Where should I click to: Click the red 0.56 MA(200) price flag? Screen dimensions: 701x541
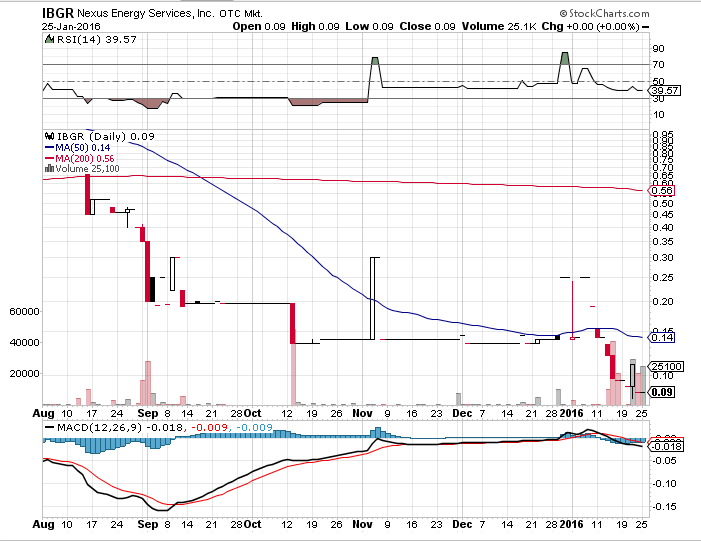click(x=661, y=190)
